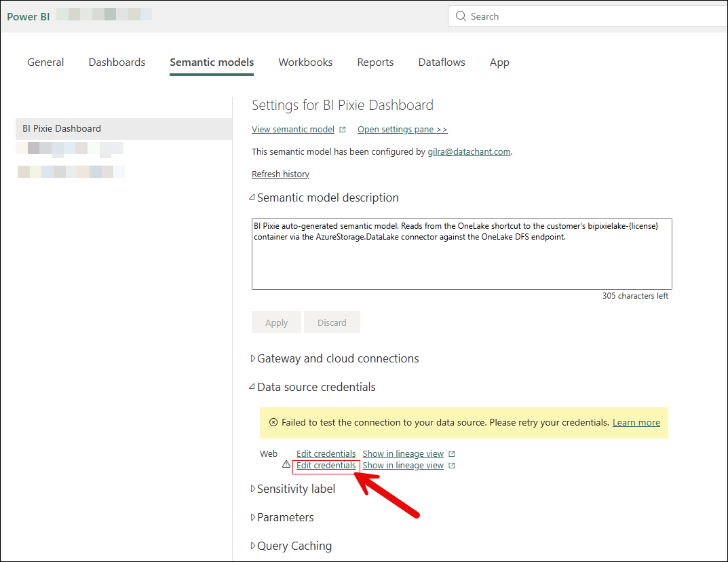Viewport: 728px width, 562px height.
Task: Switch to the General tab
Action: point(45,62)
